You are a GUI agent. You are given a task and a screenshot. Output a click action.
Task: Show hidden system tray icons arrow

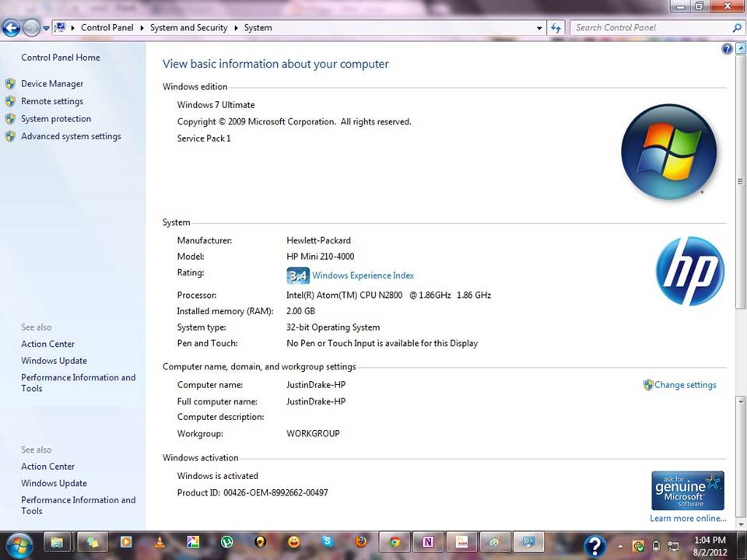(x=620, y=546)
